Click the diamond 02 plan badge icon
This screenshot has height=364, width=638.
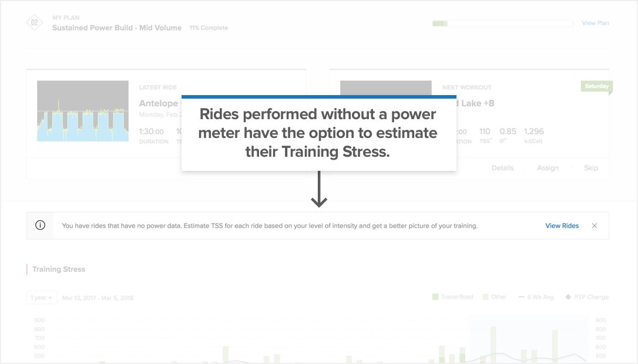35,22
